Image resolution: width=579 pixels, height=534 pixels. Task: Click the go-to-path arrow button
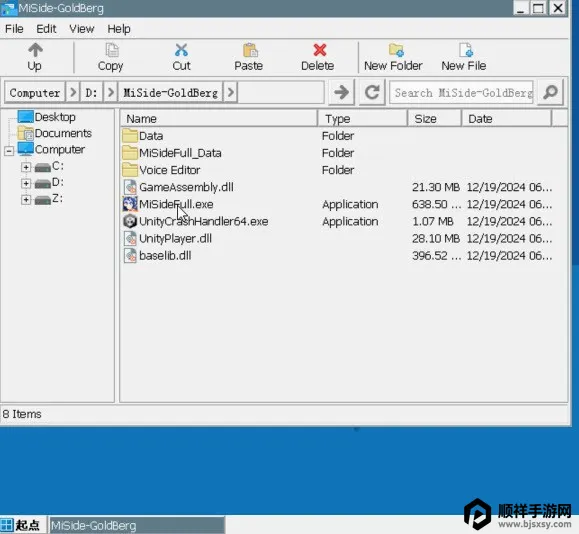click(x=342, y=92)
